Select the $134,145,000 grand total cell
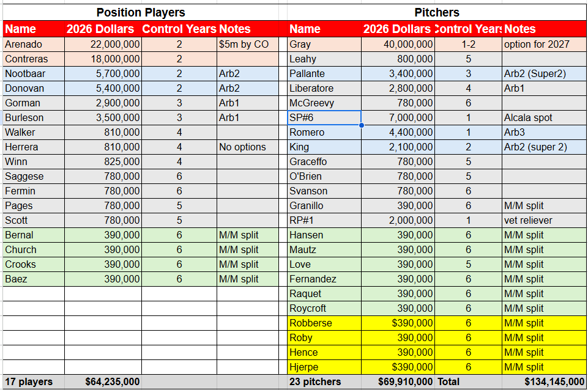The width and height of the screenshot is (588, 390). point(543,382)
